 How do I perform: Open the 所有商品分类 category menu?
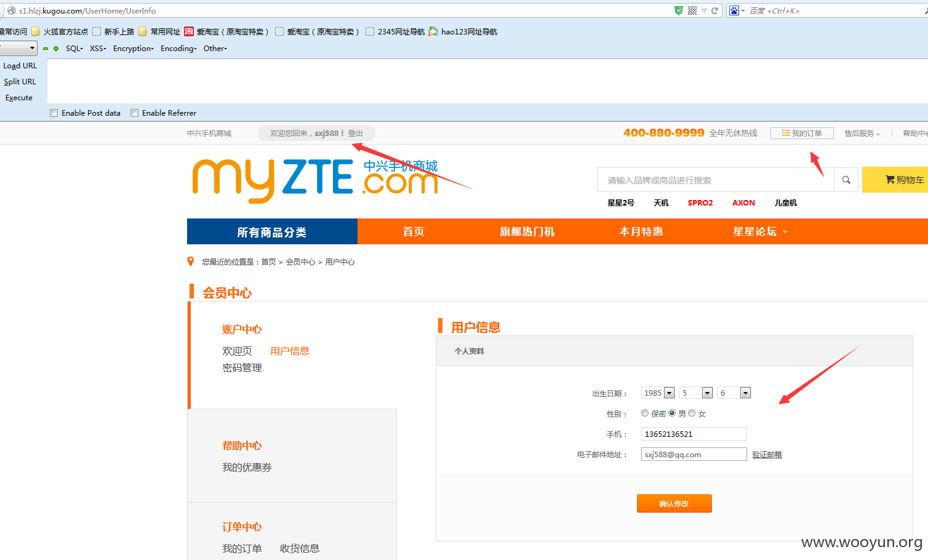pyautogui.click(x=272, y=232)
